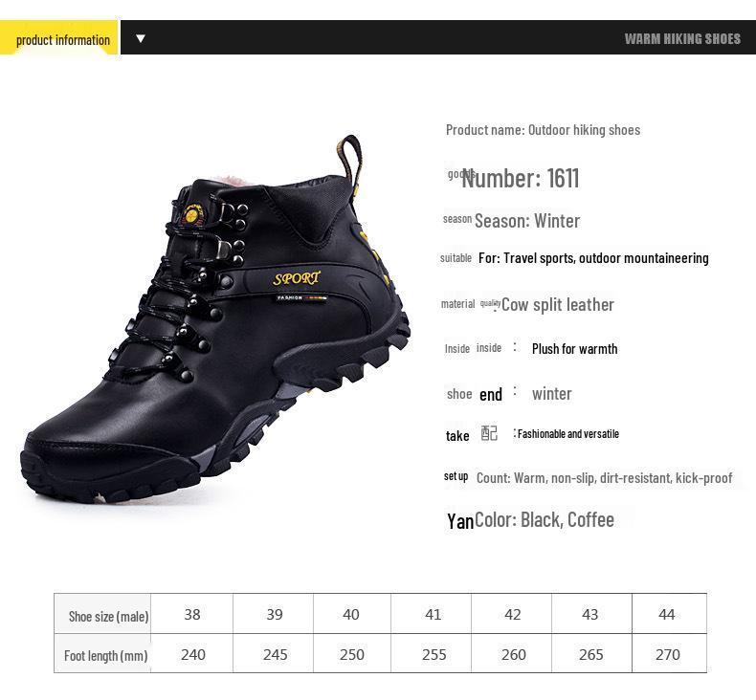Click the yellow SPORT logo on boot
Screen dimensions: 756x700
point(297,278)
